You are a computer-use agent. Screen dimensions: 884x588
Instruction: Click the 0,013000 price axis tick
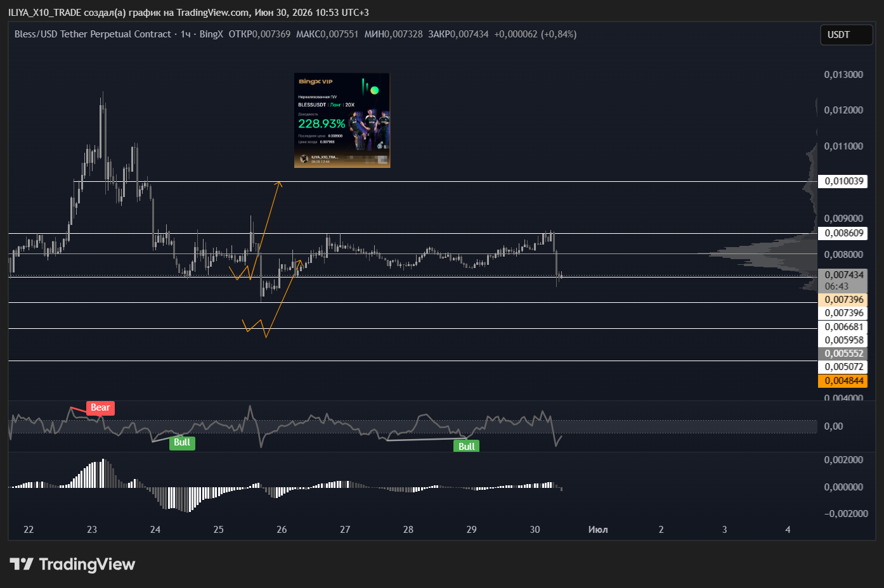(843, 75)
